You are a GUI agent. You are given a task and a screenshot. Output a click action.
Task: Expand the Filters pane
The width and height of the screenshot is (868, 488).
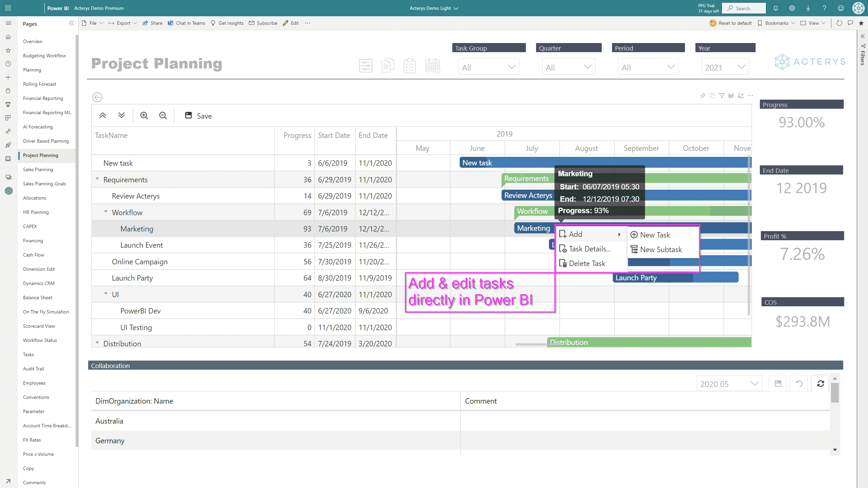click(863, 36)
